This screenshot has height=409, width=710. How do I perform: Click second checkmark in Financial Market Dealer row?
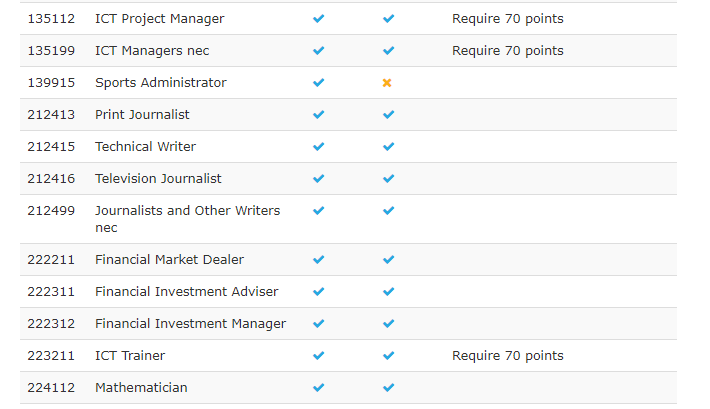coord(388,260)
